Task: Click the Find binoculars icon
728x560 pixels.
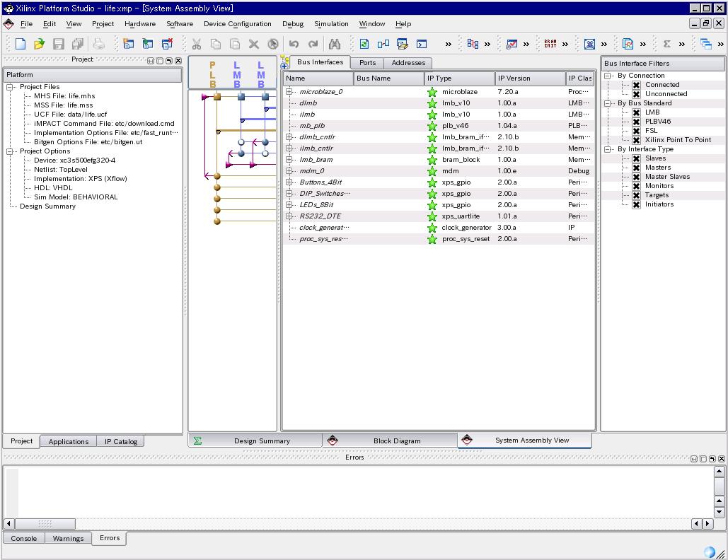Action: pyautogui.click(x=334, y=44)
